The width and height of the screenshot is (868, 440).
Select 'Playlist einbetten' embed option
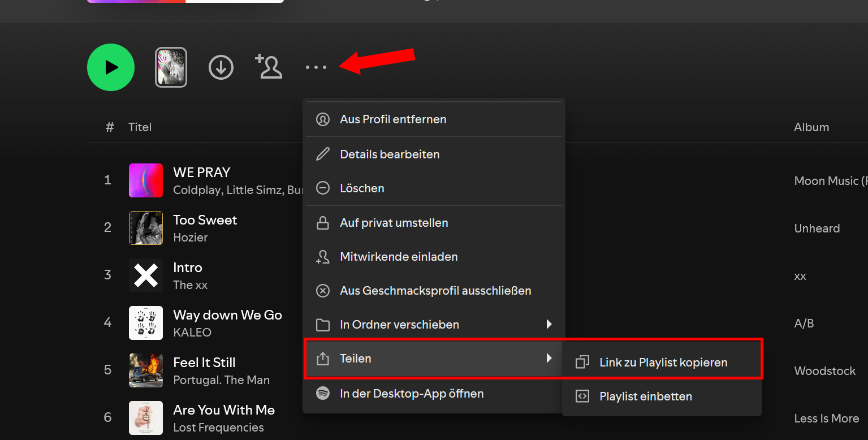645,396
